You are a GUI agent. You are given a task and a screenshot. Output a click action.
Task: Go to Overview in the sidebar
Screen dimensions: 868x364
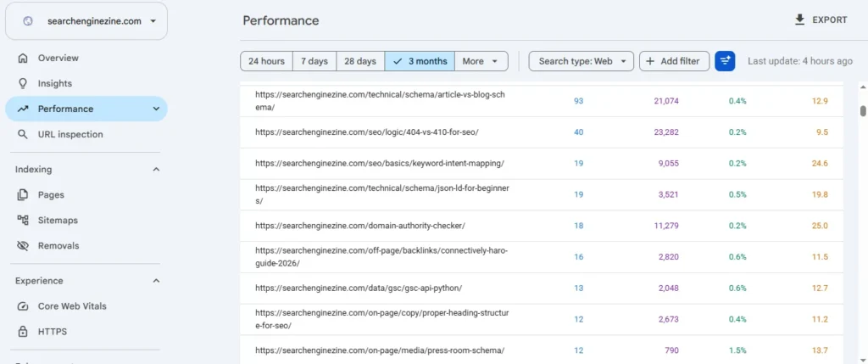(86, 58)
